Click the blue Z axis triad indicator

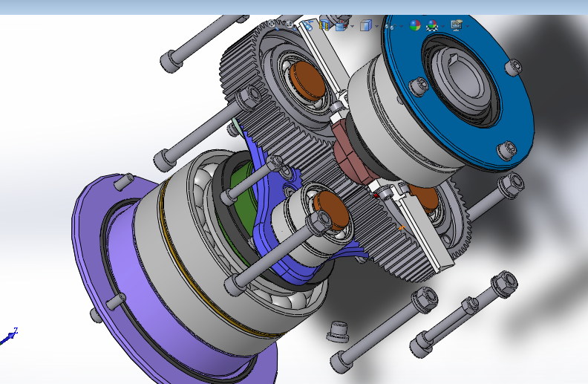click(x=10, y=336)
